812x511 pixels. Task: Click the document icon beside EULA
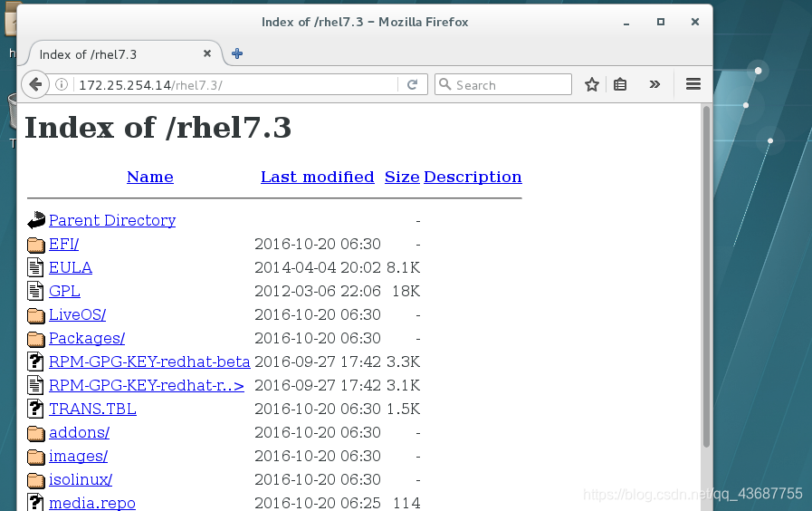pos(35,267)
